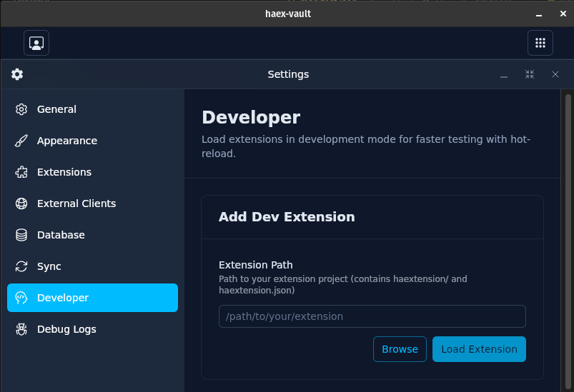Viewport: 574px width, 392px height.
Task: Collapse the Settings panel using the arrows icon
Action: click(530, 74)
